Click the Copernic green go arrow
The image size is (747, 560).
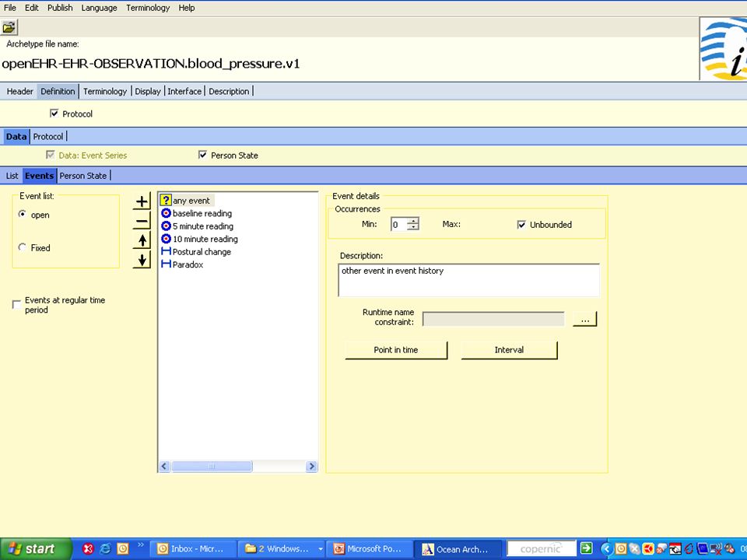587,548
